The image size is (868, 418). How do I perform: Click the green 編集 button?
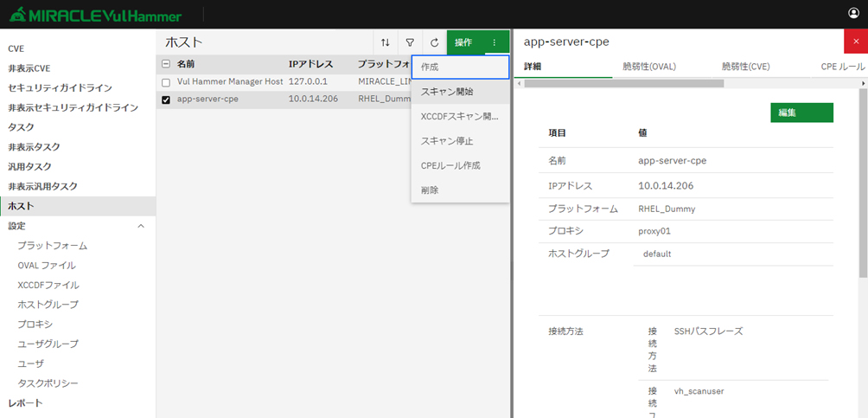pyautogui.click(x=801, y=113)
